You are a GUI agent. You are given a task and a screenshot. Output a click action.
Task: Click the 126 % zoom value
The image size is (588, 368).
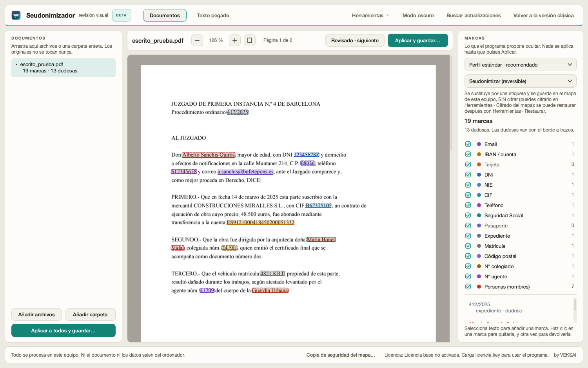pyautogui.click(x=216, y=40)
